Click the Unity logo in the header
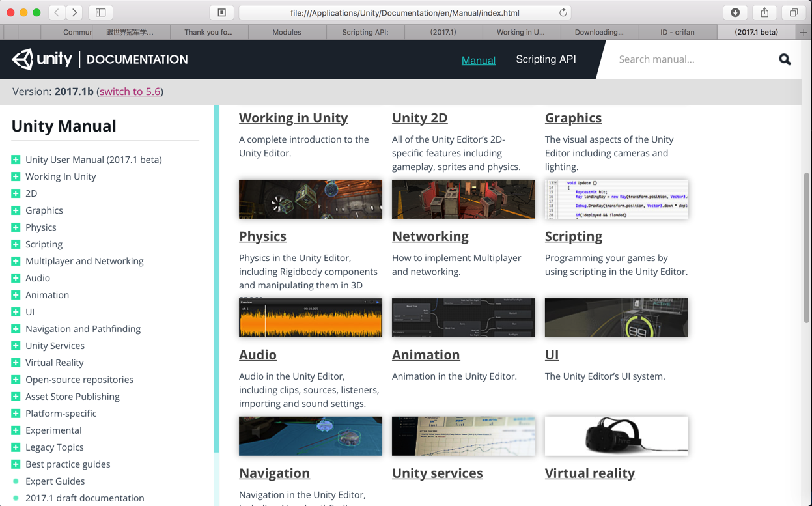This screenshot has height=506, width=812. [x=42, y=59]
